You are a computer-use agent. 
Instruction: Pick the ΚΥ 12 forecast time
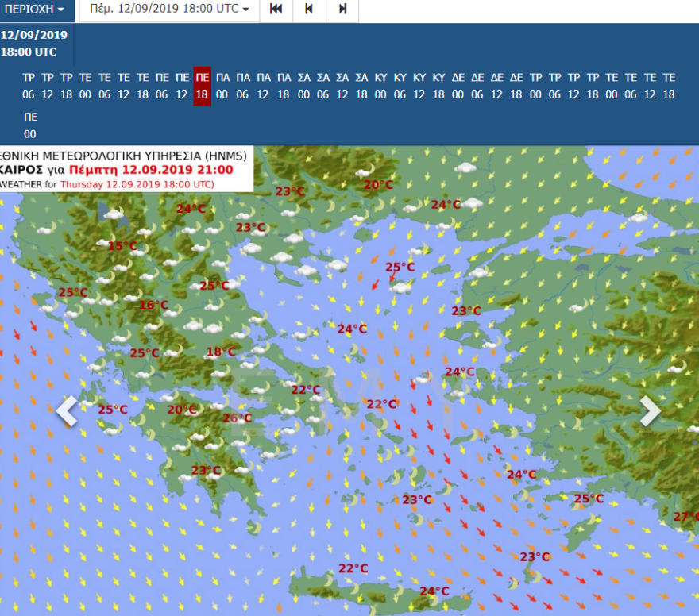(x=419, y=86)
